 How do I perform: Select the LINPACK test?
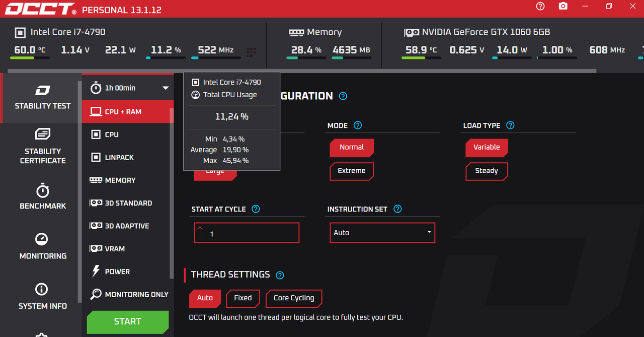click(126, 157)
